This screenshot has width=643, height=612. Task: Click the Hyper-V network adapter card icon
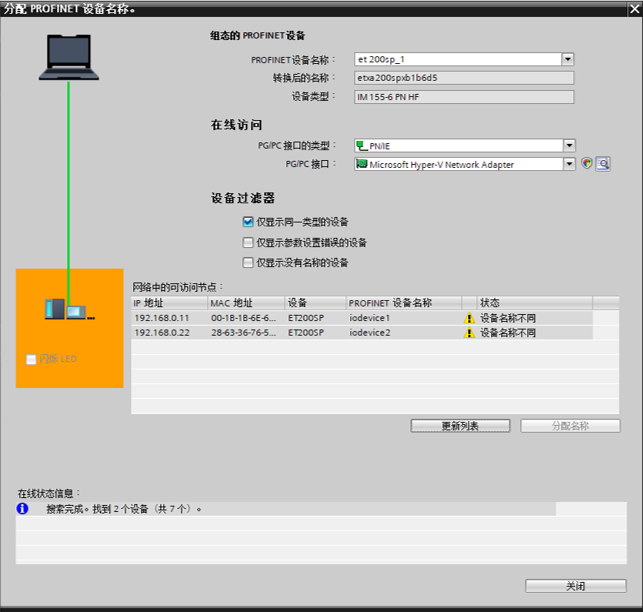(362, 164)
